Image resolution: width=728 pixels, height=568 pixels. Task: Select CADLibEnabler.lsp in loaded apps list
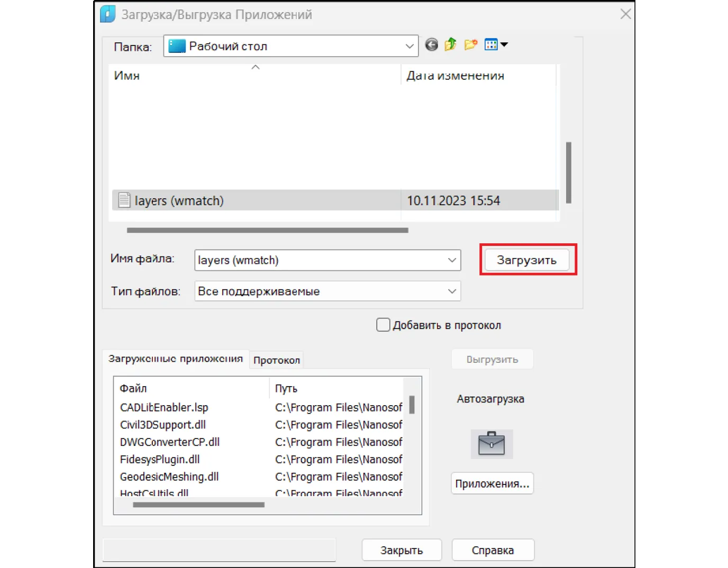click(164, 408)
